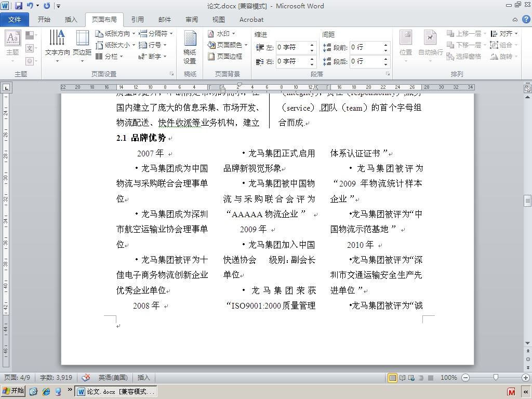Open the File (文件) tab
532x399 pixels.
coord(14,20)
